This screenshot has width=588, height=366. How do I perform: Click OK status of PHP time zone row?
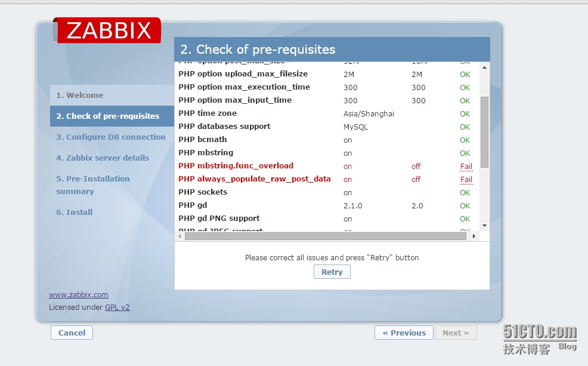point(465,114)
